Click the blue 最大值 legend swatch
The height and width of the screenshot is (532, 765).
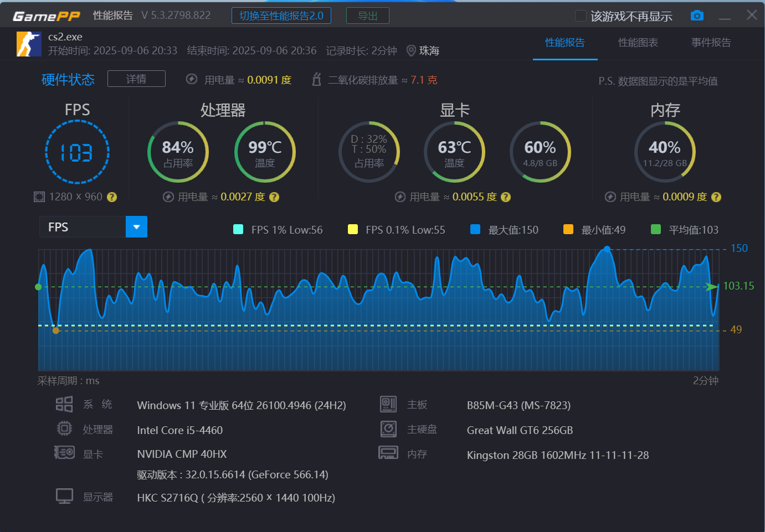coord(475,229)
